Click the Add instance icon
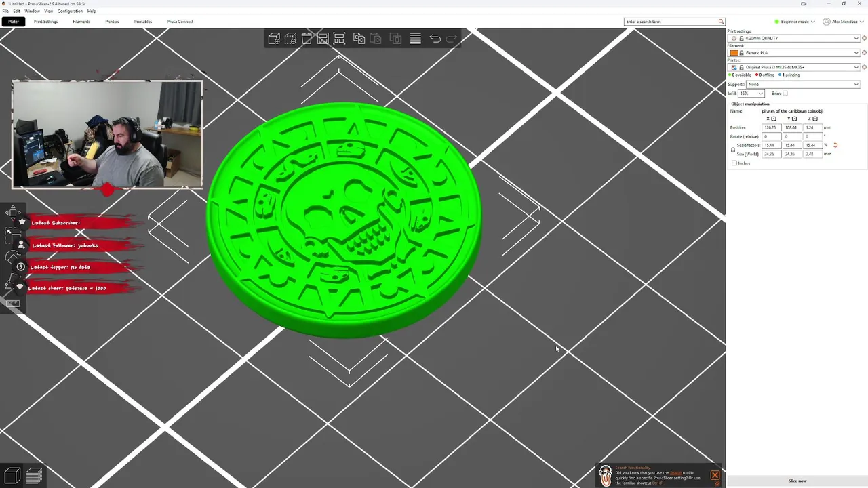Image resolution: width=868 pixels, height=488 pixels. click(x=395, y=39)
